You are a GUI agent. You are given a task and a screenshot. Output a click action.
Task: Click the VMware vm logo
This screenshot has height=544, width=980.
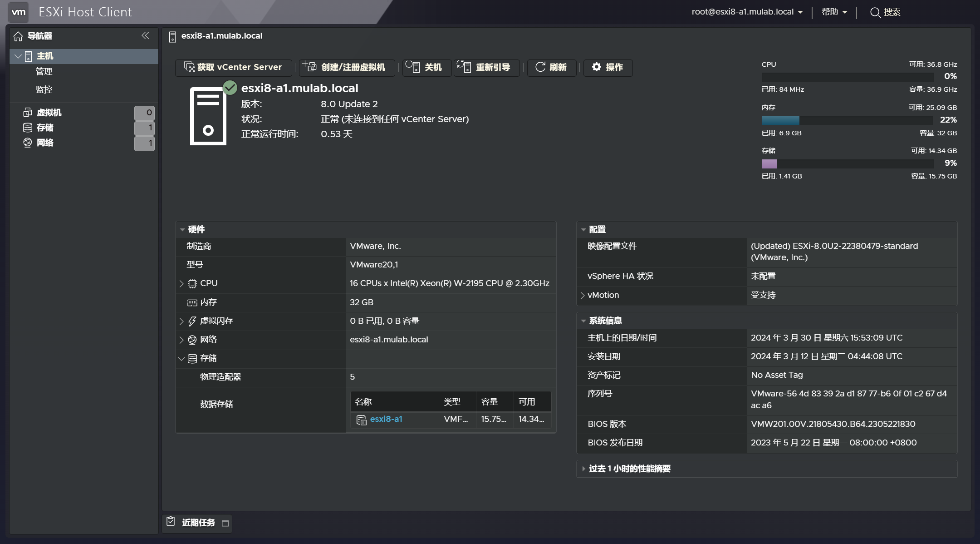19,12
